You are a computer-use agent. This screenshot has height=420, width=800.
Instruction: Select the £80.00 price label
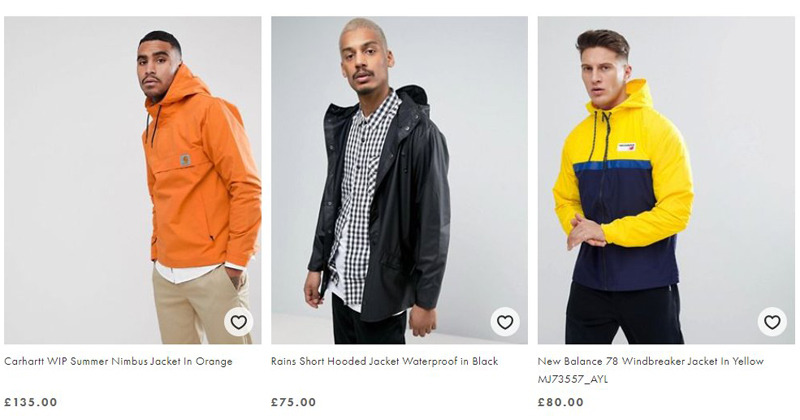[x=560, y=402]
